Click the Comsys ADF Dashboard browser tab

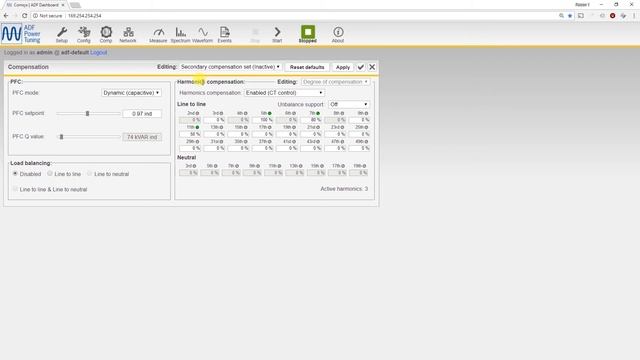click(35, 5)
